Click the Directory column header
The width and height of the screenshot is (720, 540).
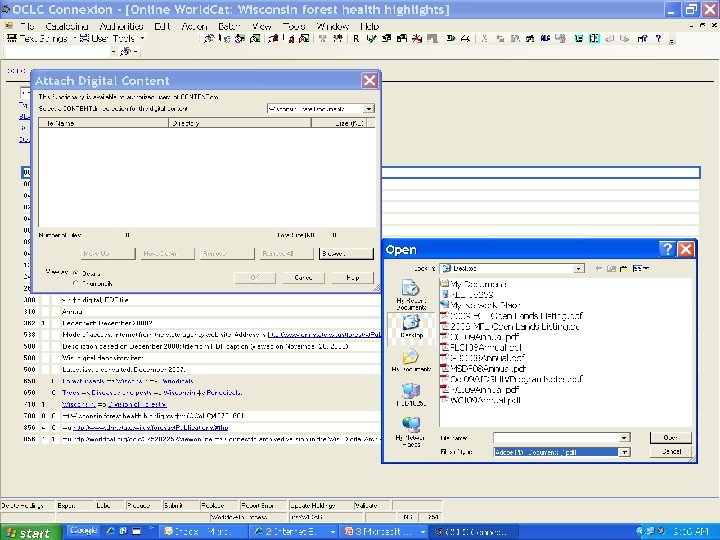click(240, 123)
